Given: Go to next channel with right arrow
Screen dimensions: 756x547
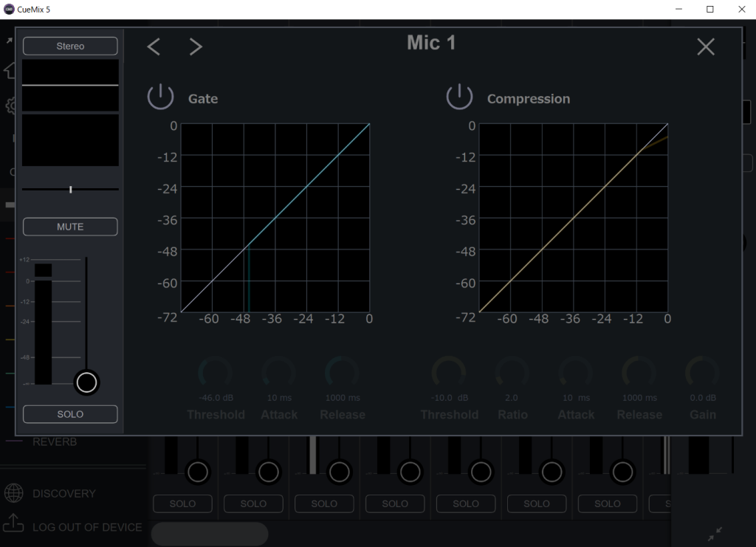Looking at the screenshot, I should tap(196, 47).
